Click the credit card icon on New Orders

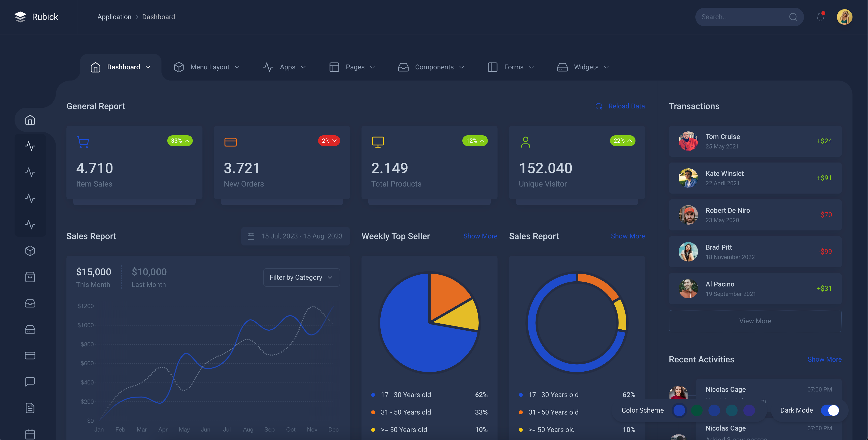point(231,142)
